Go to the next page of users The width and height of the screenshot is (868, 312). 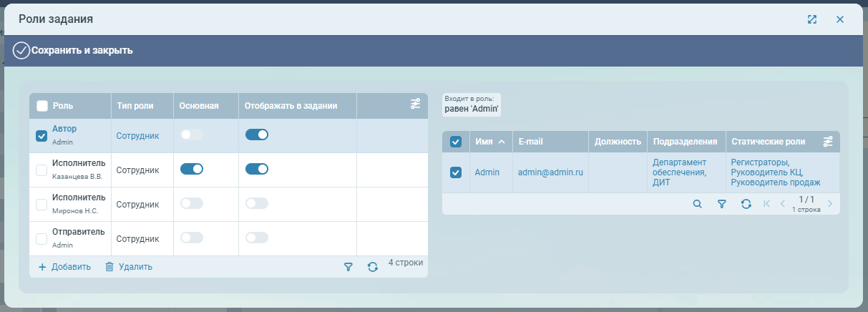830,204
